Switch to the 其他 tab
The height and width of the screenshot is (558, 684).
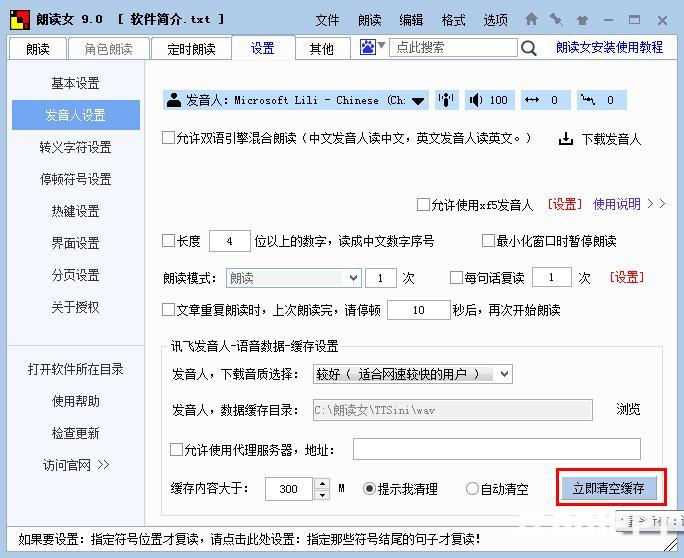click(322, 48)
